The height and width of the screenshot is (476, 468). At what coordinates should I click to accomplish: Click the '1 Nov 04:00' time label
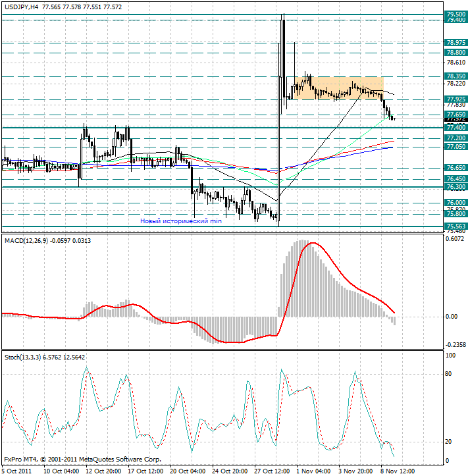pyautogui.click(x=313, y=471)
